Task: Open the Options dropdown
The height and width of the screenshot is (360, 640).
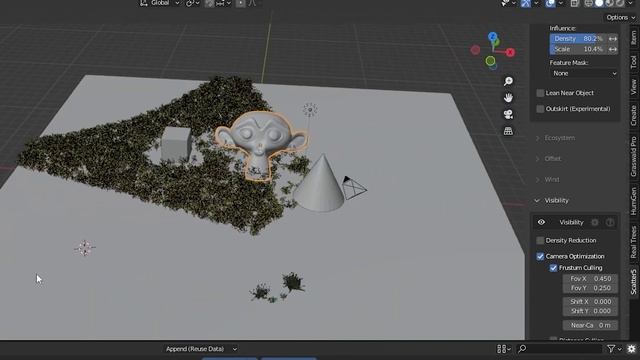Action: click(620, 18)
